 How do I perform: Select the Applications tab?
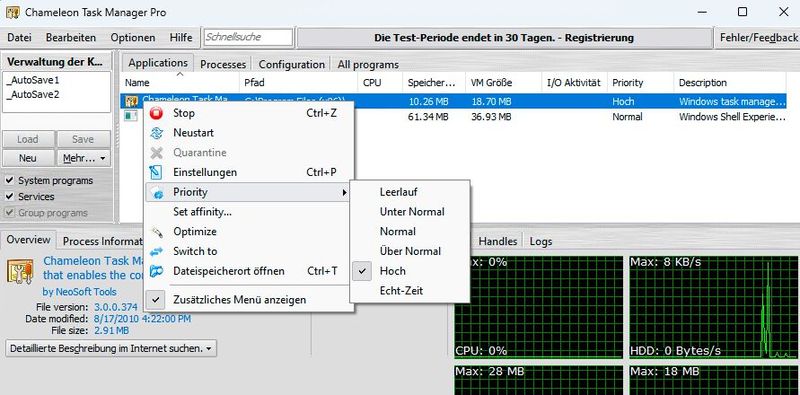coord(158,63)
